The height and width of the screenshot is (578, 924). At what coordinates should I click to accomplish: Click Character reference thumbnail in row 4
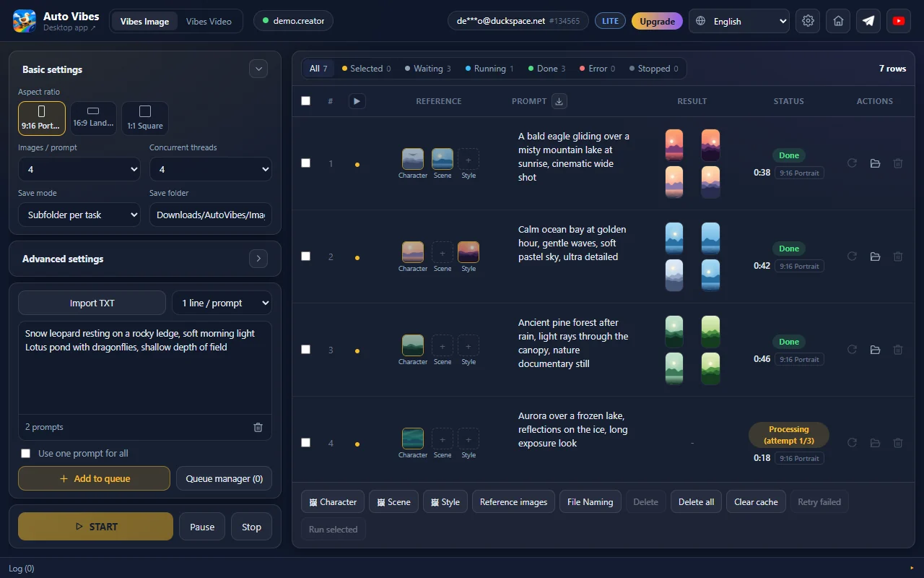tap(413, 439)
